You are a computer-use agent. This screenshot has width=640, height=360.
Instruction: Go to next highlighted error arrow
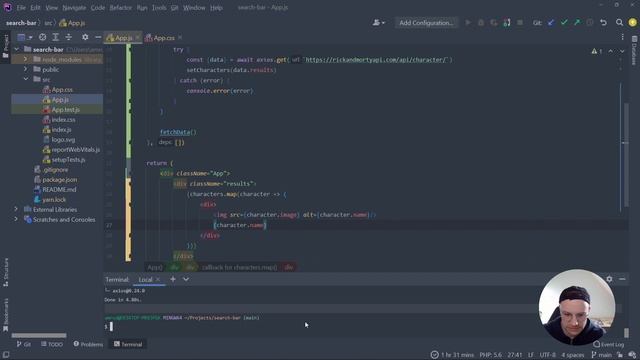point(622,51)
